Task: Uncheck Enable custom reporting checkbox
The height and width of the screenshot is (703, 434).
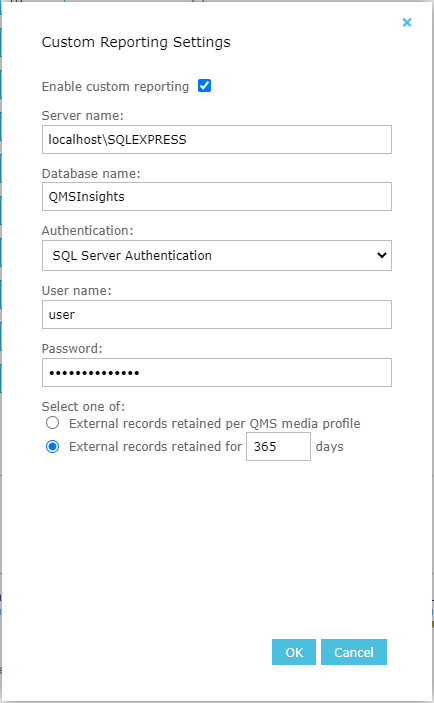Action: 204,86
